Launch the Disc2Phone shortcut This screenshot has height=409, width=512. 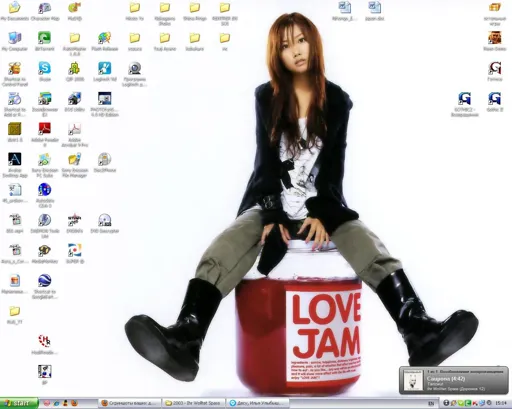coord(104,159)
